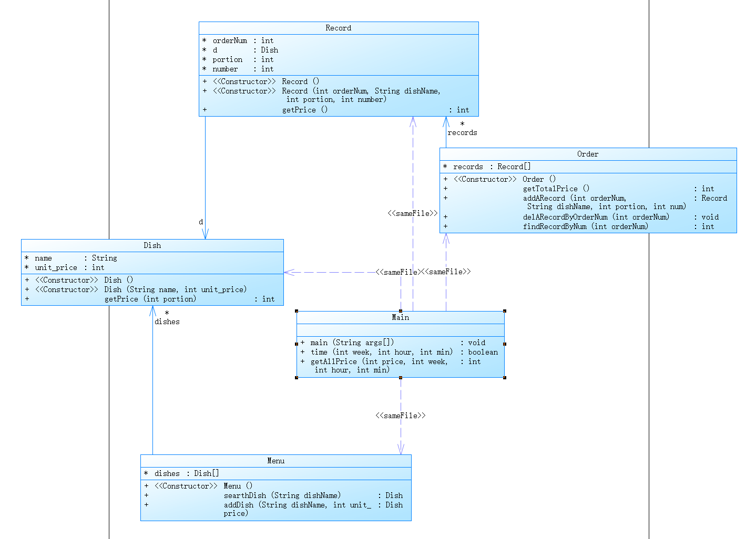
Task: Select the bottom-right resize handle of Main
Action: tap(505, 378)
